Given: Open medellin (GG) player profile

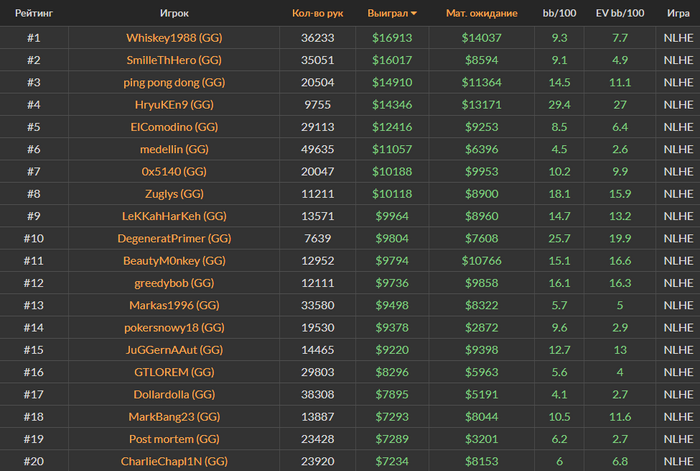Looking at the screenshot, I should pos(174,150).
